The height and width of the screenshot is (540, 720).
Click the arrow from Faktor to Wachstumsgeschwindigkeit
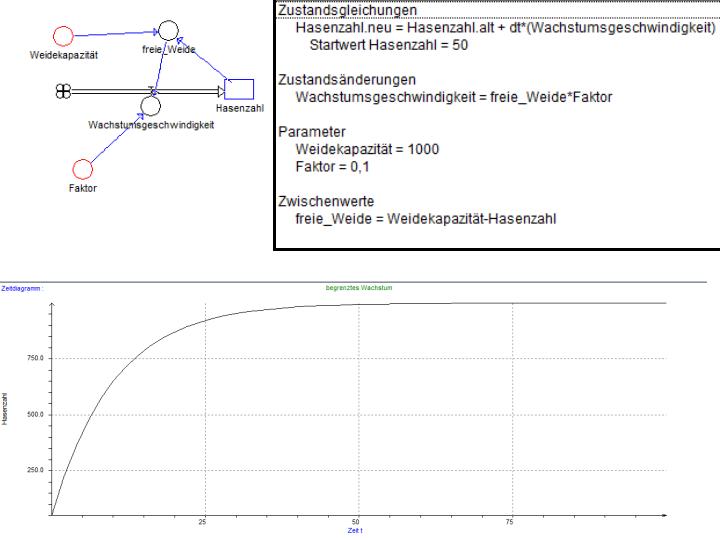(x=116, y=138)
